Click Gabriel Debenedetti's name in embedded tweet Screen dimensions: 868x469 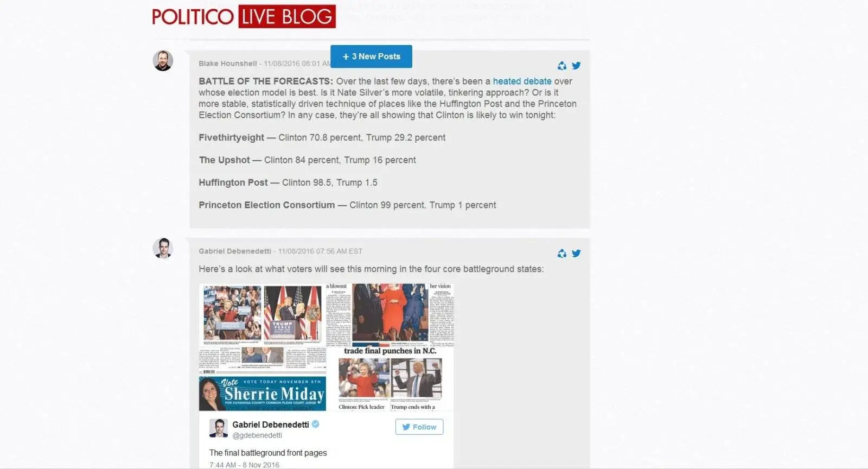tap(271, 424)
